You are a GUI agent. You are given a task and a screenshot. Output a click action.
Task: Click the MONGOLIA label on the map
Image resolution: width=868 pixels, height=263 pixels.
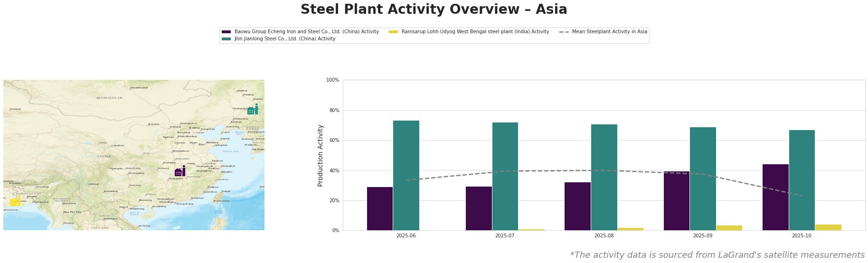point(109,98)
